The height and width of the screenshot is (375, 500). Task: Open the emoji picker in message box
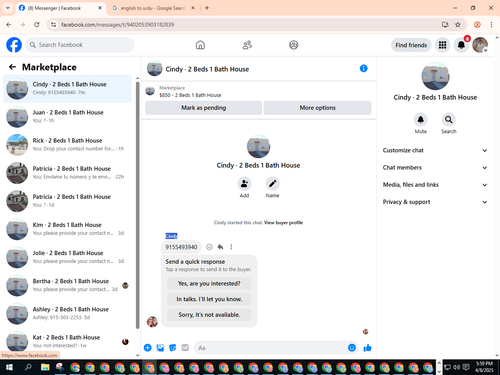352,348
